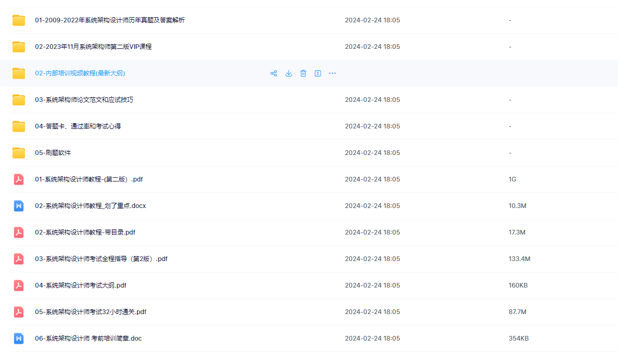Open file 02-系统架构设计师教程-带目录.pdf
This screenshot has width=618, height=364.
pyautogui.click(x=85, y=232)
